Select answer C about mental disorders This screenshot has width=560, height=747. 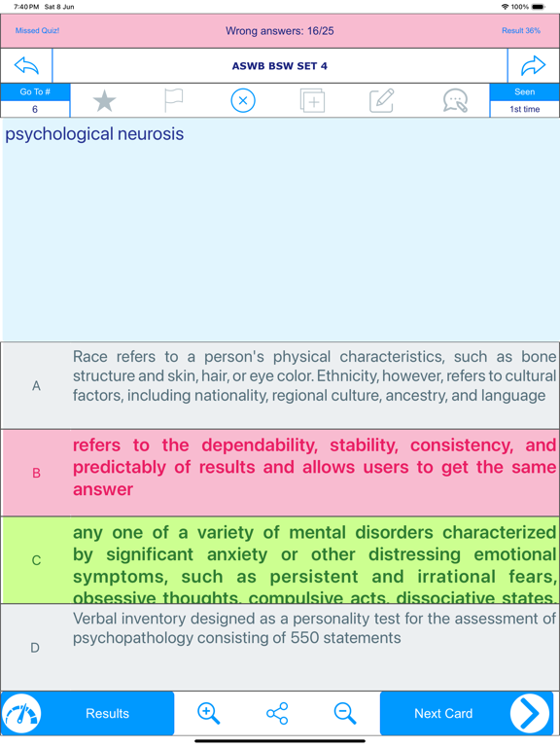pyautogui.click(x=280, y=560)
